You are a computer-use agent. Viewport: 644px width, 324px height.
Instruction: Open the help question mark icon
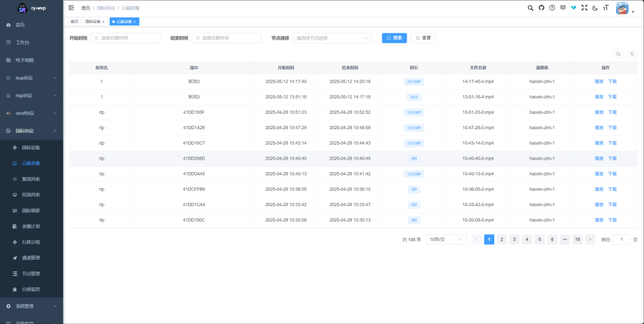(x=552, y=8)
